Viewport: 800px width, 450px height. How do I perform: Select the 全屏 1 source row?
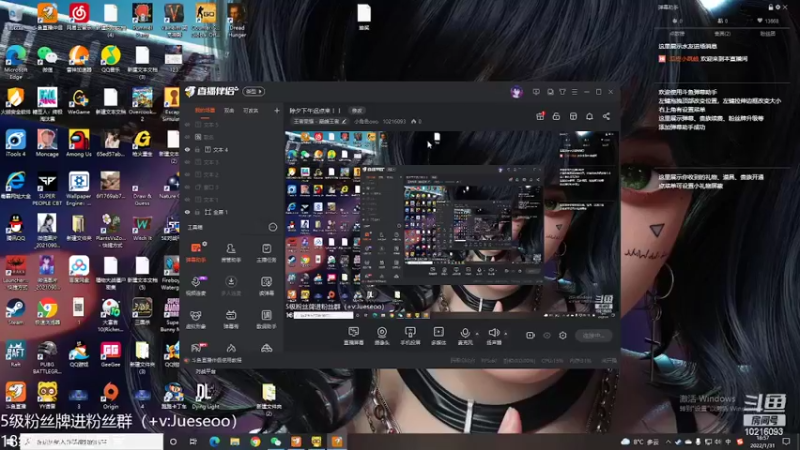(x=232, y=212)
